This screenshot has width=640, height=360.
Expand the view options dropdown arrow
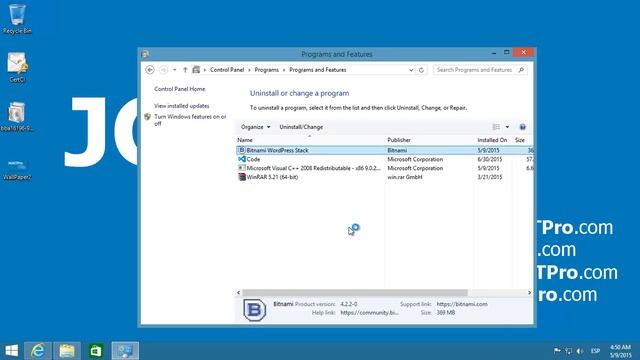pyautogui.click(x=507, y=127)
